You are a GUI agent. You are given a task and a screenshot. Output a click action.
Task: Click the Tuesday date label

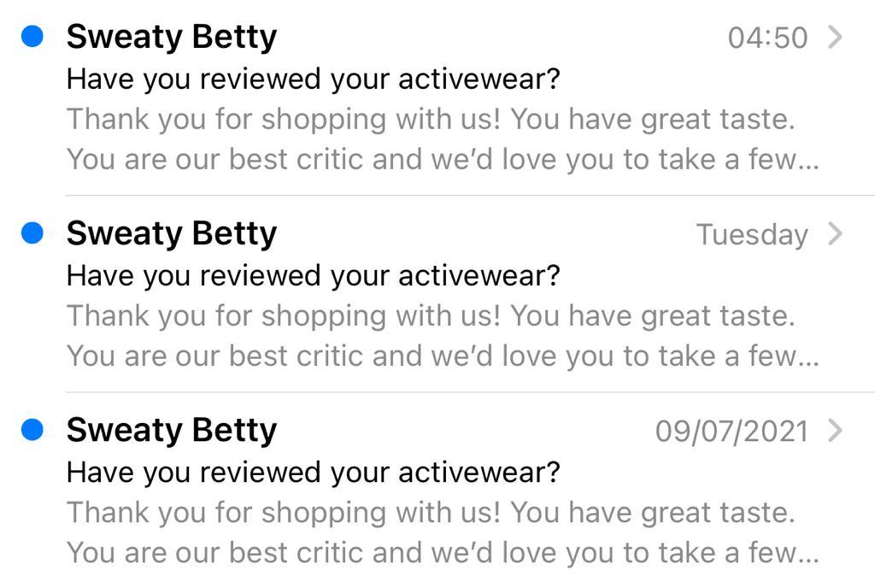(x=752, y=234)
